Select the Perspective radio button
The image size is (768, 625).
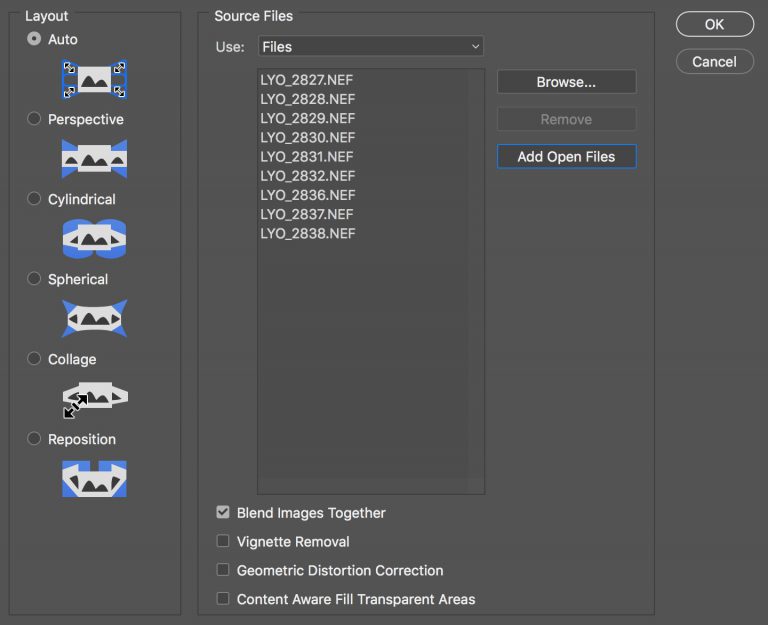(x=34, y=119)
